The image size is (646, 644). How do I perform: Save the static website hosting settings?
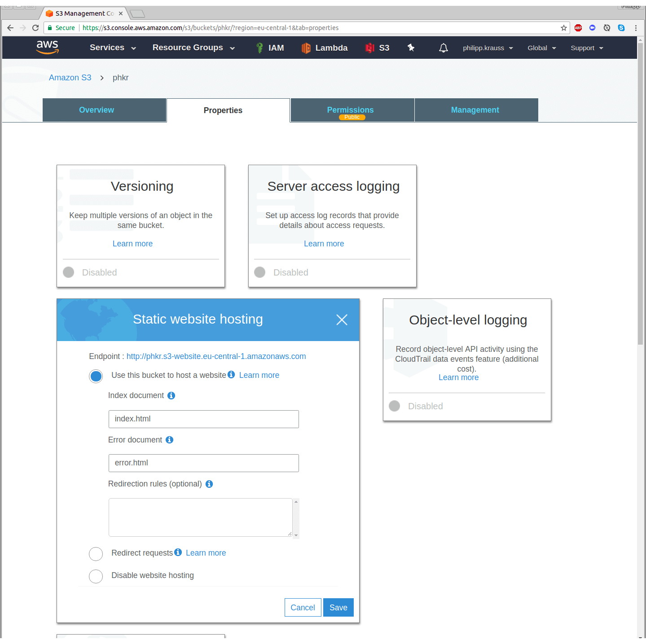(338, 607)
